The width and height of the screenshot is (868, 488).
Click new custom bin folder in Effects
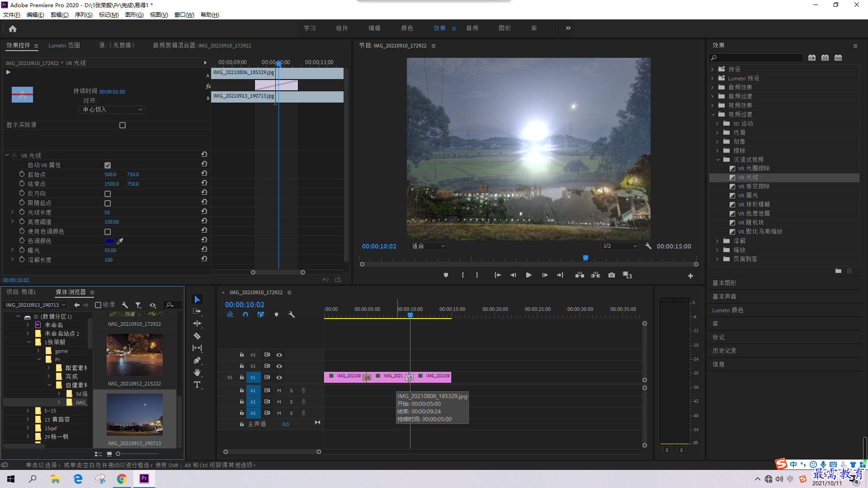click(838, 271)
